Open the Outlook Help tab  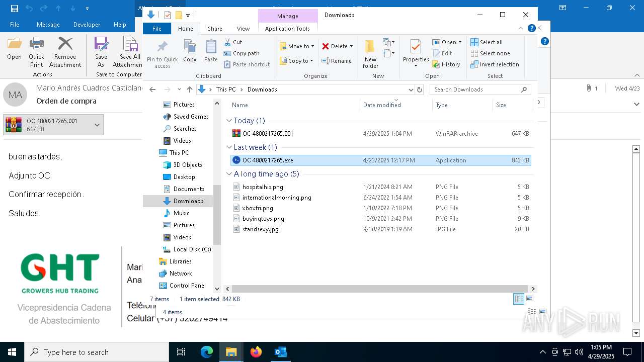tap(120, 25)
